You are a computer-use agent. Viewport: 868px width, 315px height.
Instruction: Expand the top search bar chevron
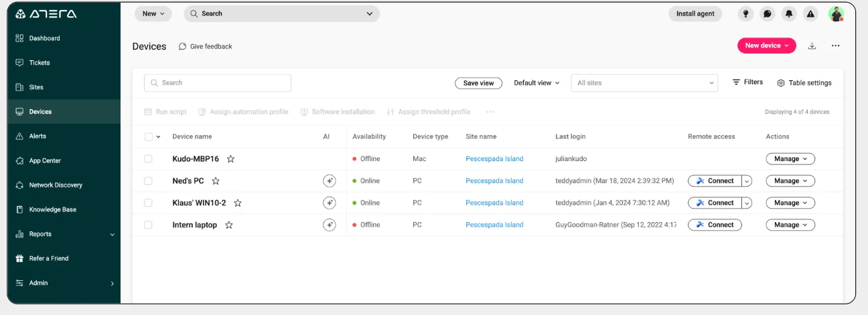point(369,13)
